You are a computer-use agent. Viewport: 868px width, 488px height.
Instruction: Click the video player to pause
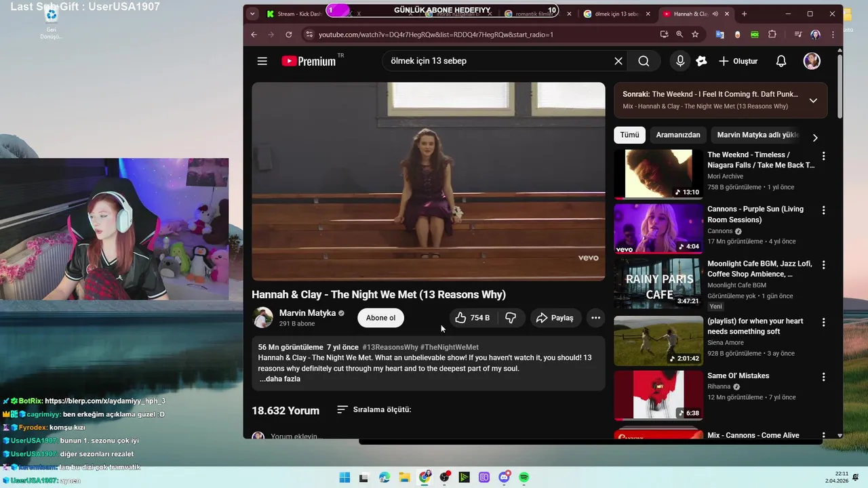click(429, 181)
